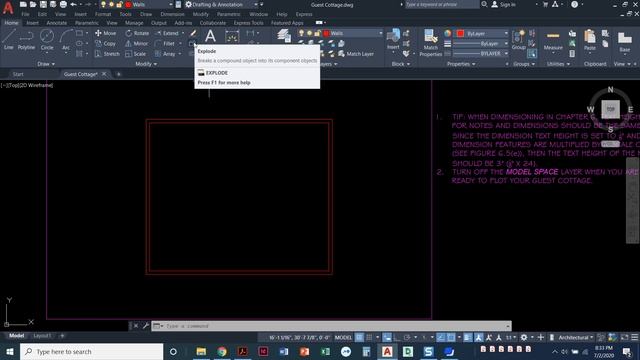Image resolution: width=640 pixels, height=360 pixels.
Task: Expand the Modify panel
Action: (146, 64)
